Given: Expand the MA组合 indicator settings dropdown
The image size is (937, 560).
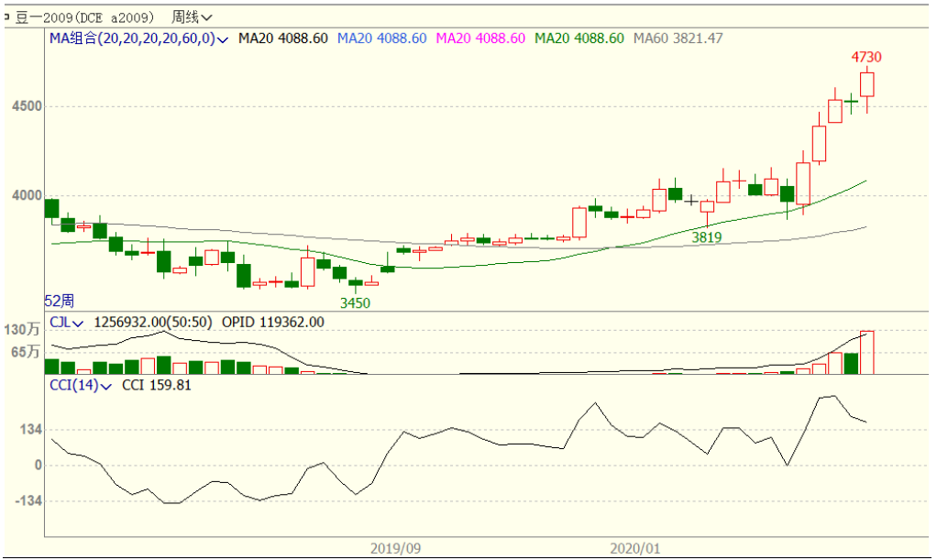Looking at the screenshot, I should point(138,38).
